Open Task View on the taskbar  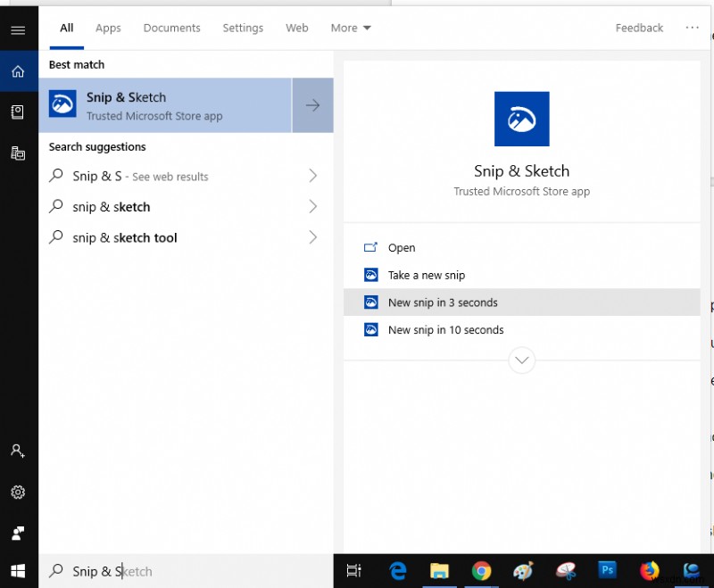tap(353, 571)
